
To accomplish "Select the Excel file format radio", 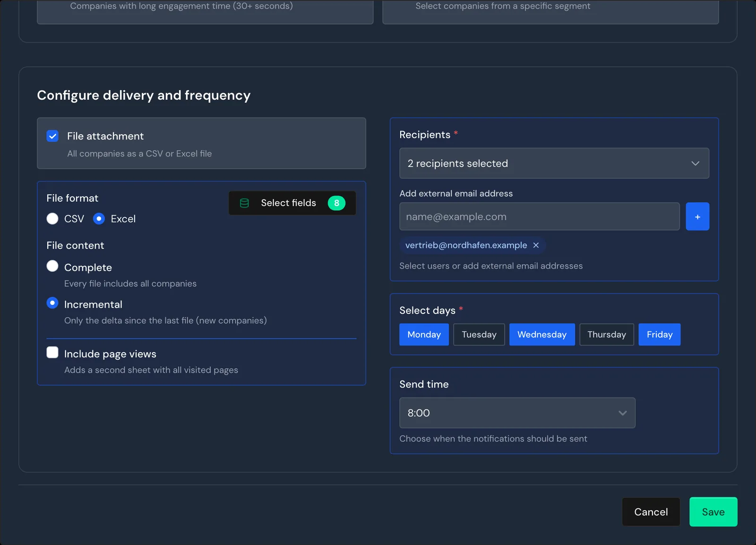I will [99, 219].
